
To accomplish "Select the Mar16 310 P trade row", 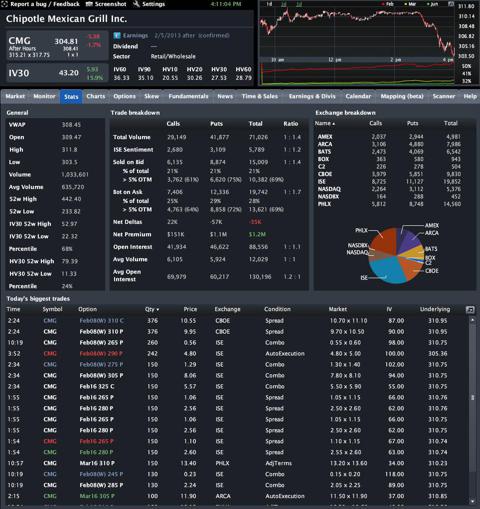I will (x=236, y=463).
